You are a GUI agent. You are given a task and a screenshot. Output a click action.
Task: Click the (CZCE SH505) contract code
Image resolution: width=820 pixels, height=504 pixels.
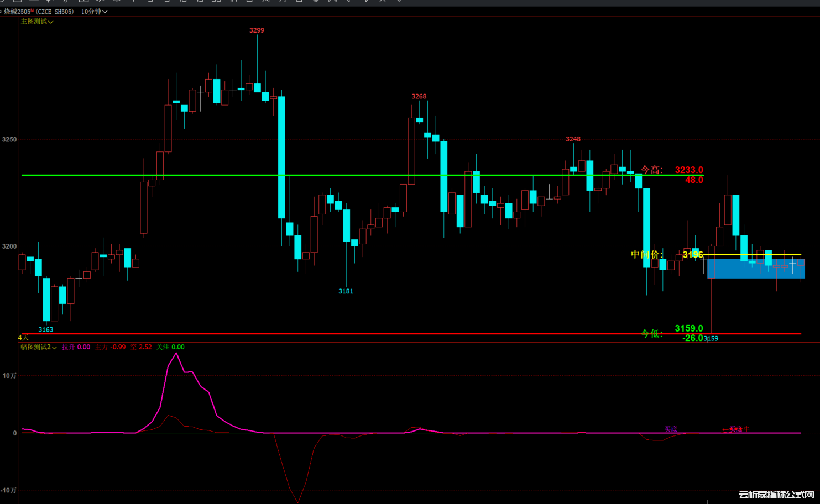[x=55, y=12]
